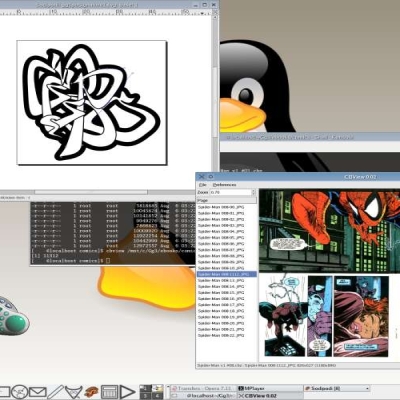Open the pencil editor launcher in panel
Screen dimensions: 400x400
tap(56, 392)
